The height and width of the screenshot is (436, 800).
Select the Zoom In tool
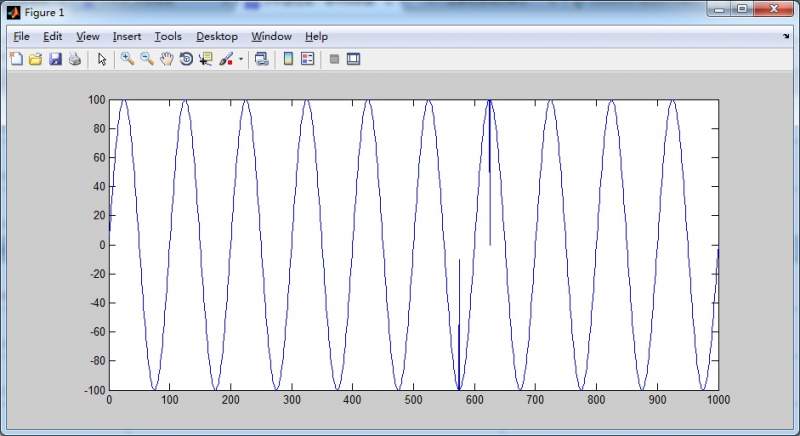tap(127, 59)
